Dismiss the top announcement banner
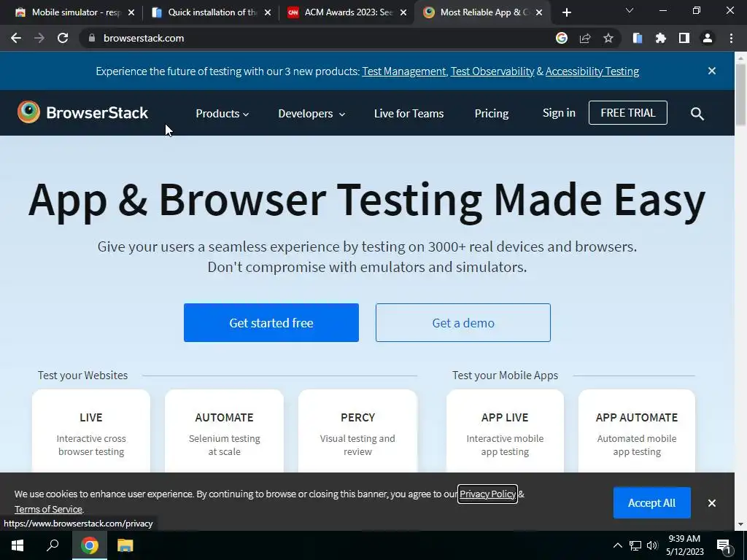Screen dimensions: 747x560 pyautogui.click(x=712, y=71)
